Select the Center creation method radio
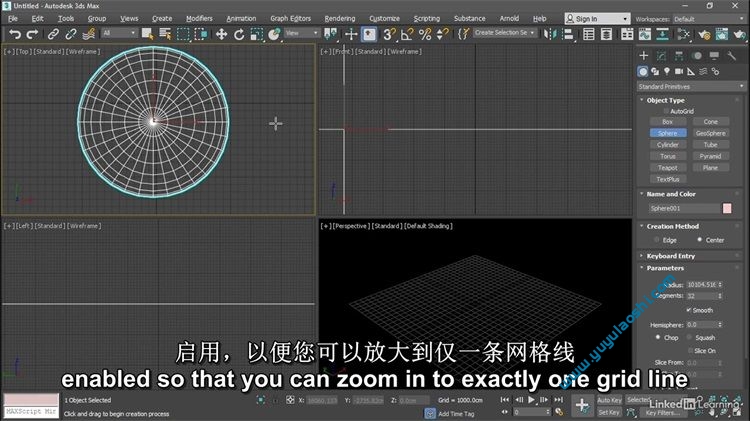Image resolution: width=750 pixels, height=421 pixels. coord(700,240)
